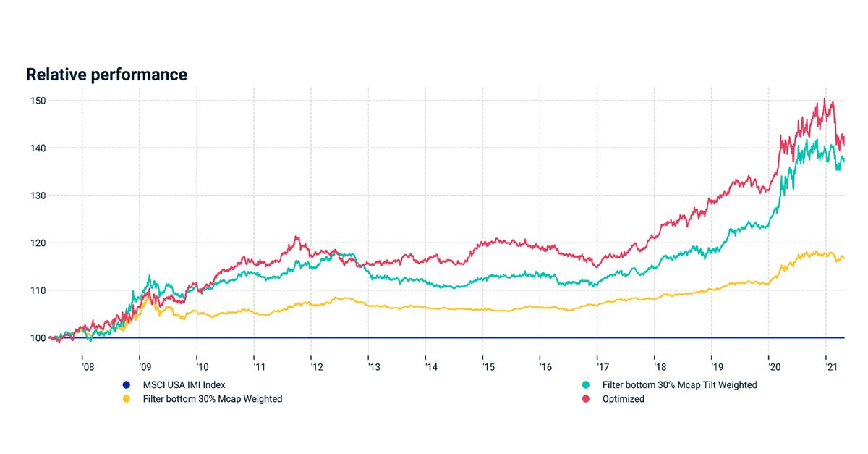This screenshot has height=454, width=868.
Task: Click the 150 value on the y-axis
Action: [38, 101]
